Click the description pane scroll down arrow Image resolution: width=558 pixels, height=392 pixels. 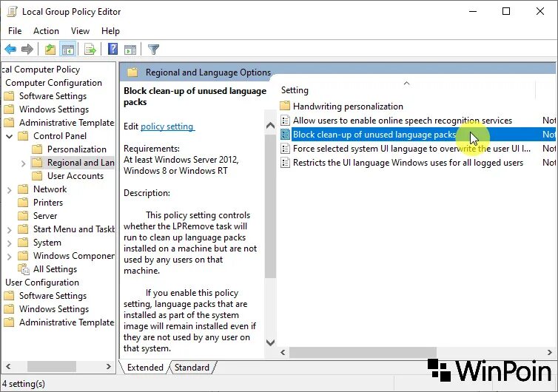(270, 342)
